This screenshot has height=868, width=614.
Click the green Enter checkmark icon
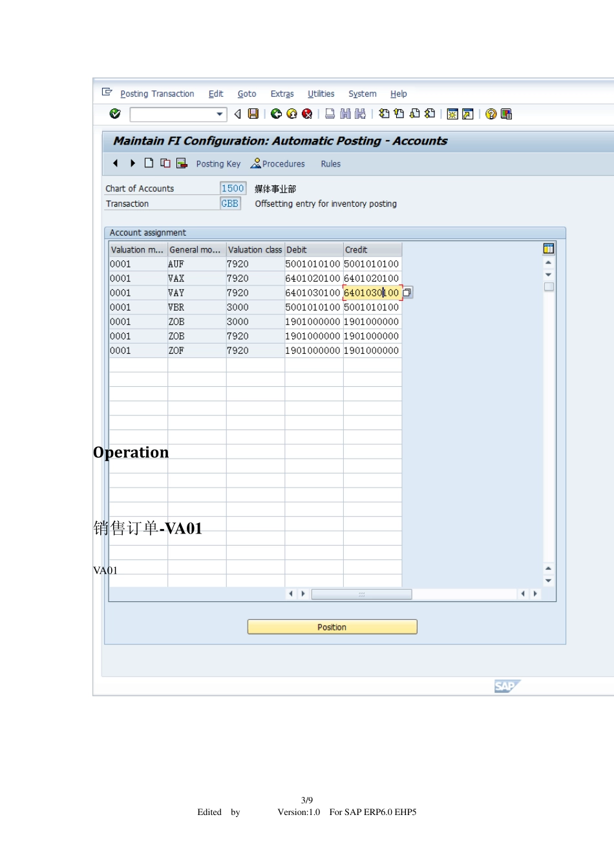tap(115, 114)
